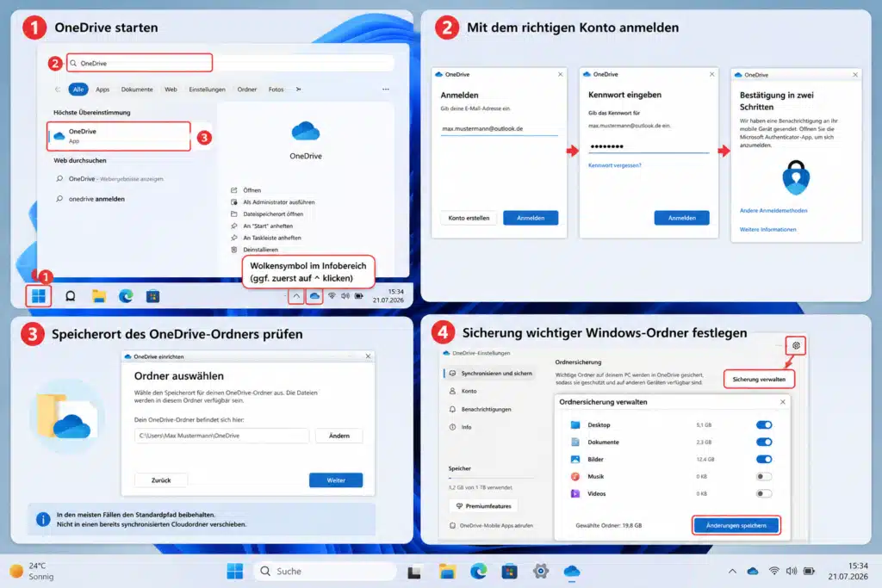Open Microsoft Store in the step 1 taskbar
Viewport: 882px width, 588px height.
coord(153,295)
